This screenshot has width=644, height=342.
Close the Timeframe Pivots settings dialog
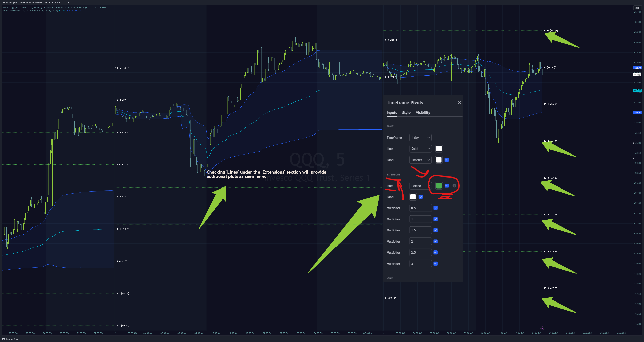point(459,102)
